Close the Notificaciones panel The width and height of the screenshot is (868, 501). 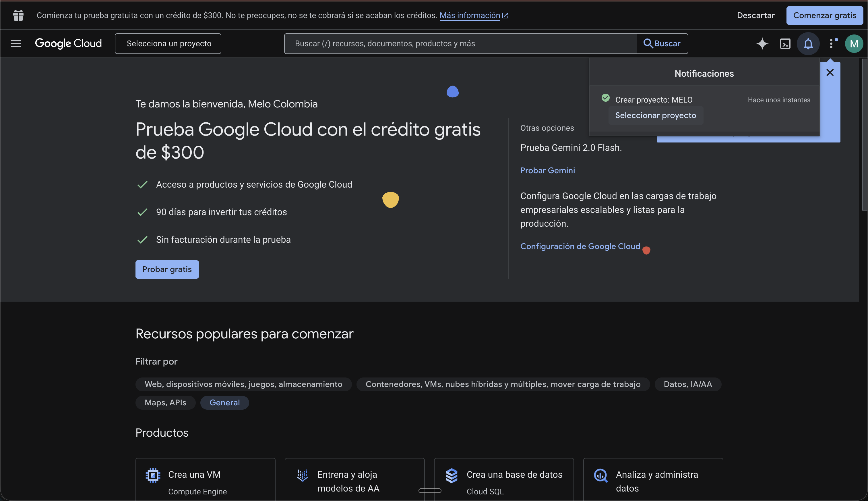tap(830, 72)
